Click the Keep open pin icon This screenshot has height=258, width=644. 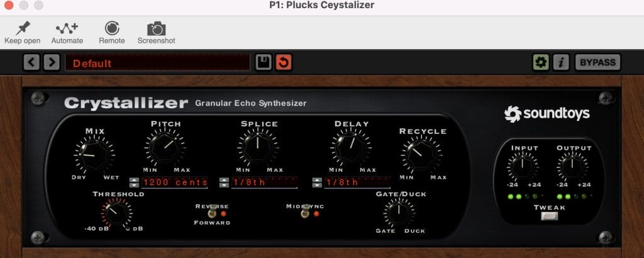pos(23,28)
